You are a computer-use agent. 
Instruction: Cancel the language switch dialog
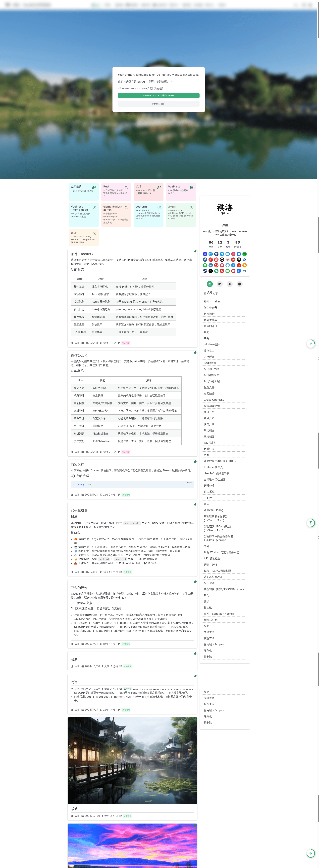[159, 104]
